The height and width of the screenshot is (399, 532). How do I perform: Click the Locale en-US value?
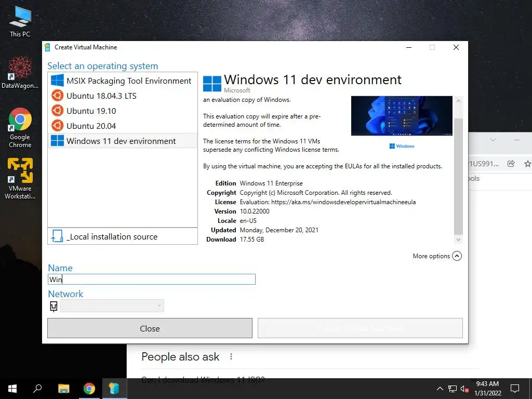click(x=248, y=220)
